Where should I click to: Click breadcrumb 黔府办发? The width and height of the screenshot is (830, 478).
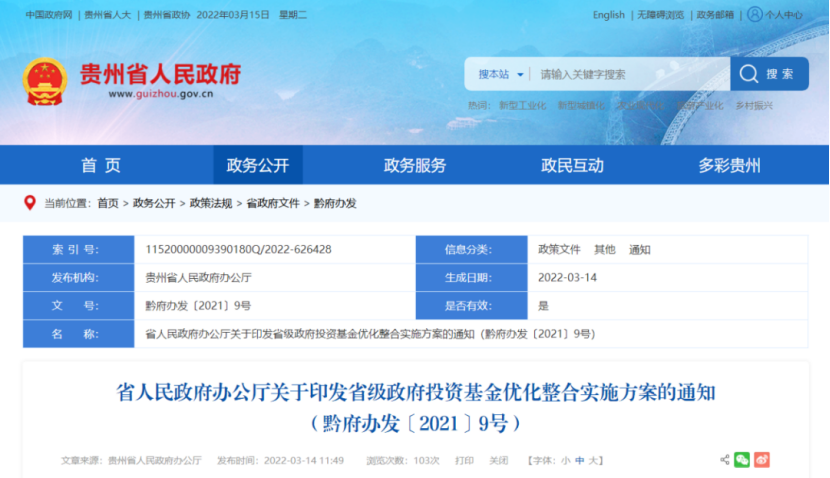pyautogui.click(x=335, y=203)
